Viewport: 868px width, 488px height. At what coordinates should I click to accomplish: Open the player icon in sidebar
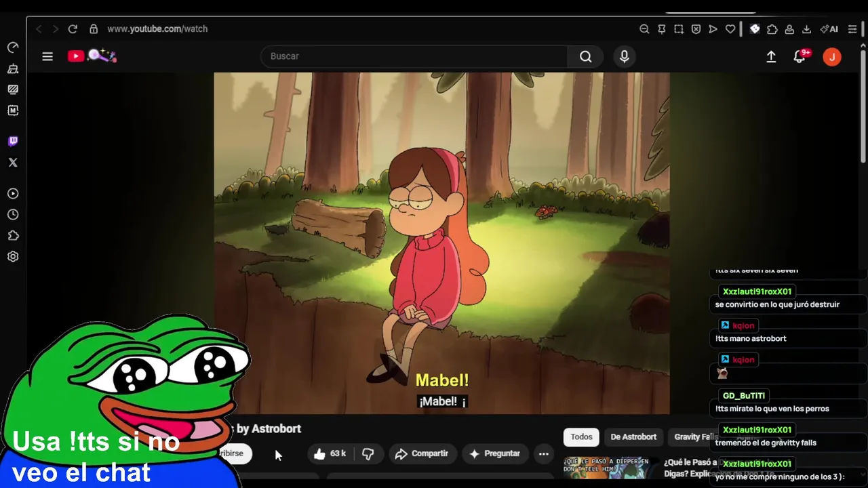13,194
